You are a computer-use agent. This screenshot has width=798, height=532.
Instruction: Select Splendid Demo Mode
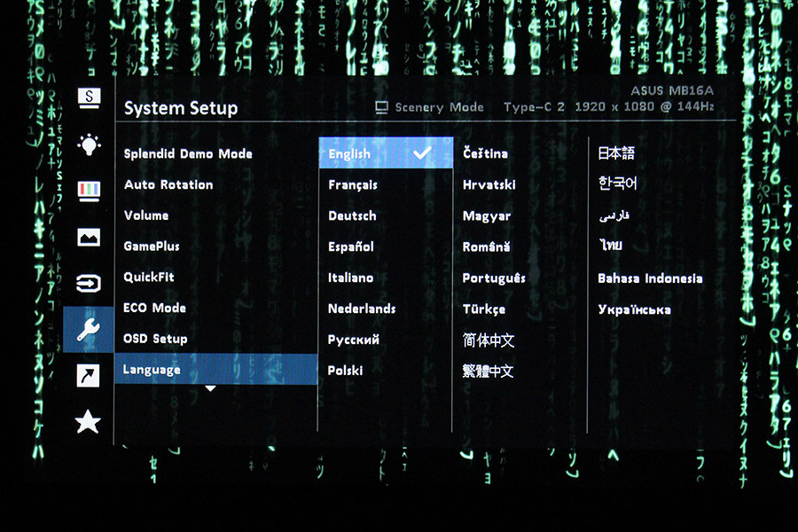click(x=188, y=153)
